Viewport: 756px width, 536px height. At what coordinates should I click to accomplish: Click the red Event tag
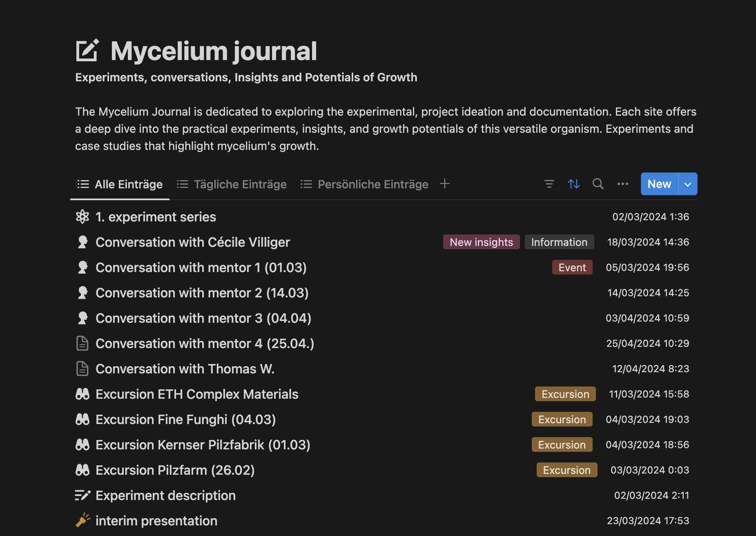(572, 268)
